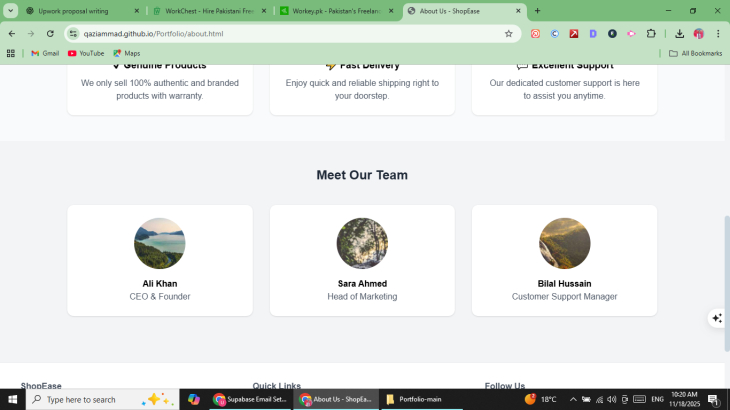
Task: Click the address bar URL field
Action: (280, 33)
